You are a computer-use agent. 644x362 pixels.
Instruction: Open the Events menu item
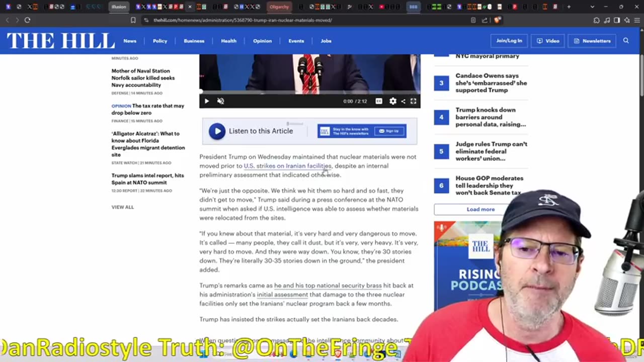tap(296, 41)
